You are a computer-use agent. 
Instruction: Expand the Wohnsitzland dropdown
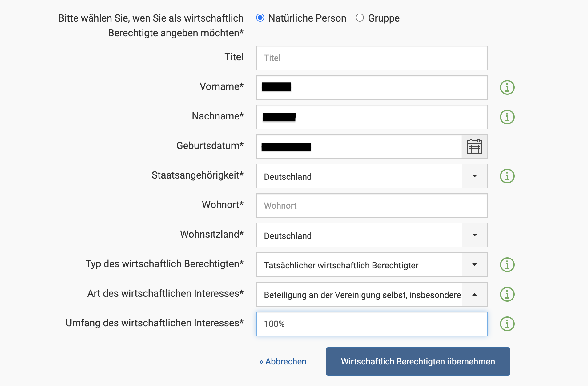point(474,235)
